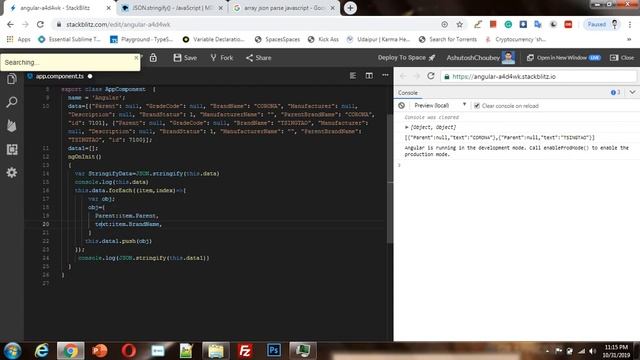Click the lock icon in StackBlitz toolbar

[x=153, y=58]
